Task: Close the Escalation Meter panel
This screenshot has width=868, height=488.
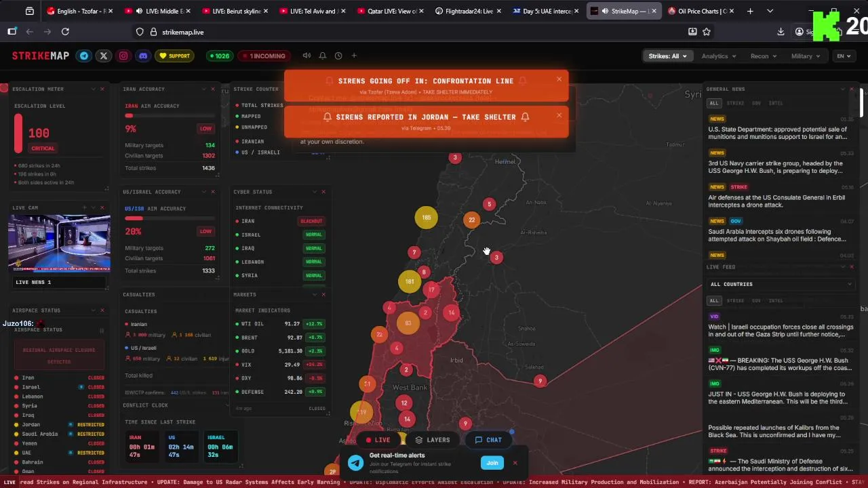Action: point(102,89)
